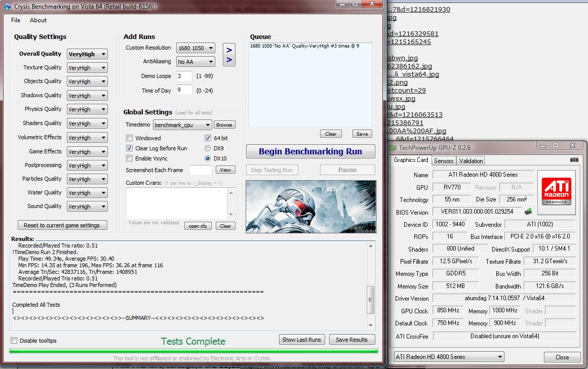
Task: Open the Particles Quality dropdown
Action: pyautogui.click(x=87, y=179)
